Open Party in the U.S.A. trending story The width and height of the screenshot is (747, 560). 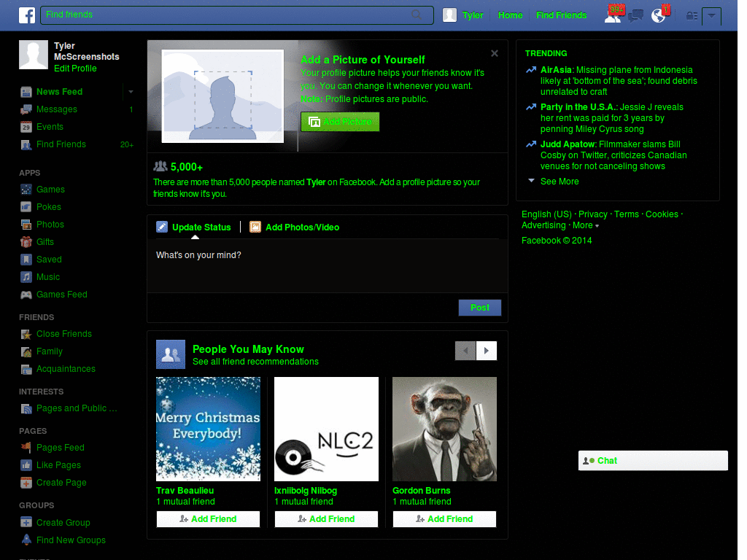pyautogui.click(x=578, y=107)
